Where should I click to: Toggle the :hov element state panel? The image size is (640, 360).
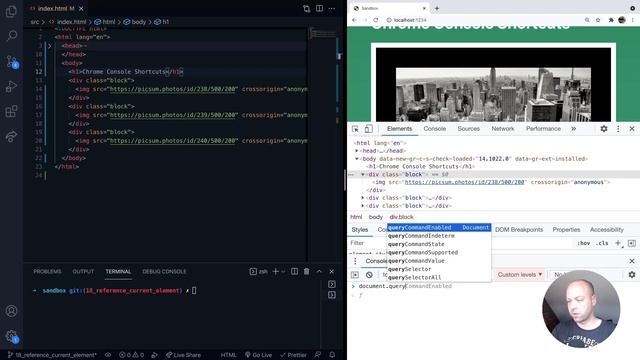(584, 243)
